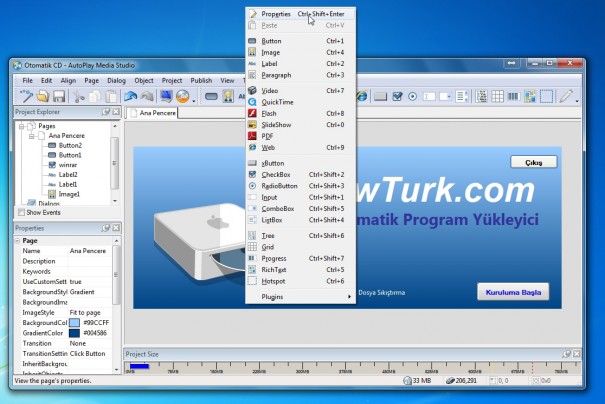Collapse the Ana Pencere tree node
Viewport: 605px width, 404px height.
coord(32,136)
